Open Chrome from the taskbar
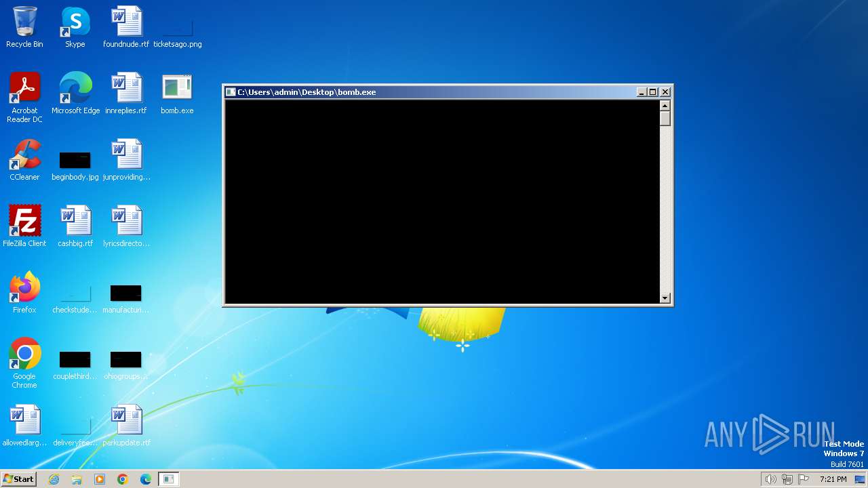This screenshot has width=868, height=488. tap(123, 479)
